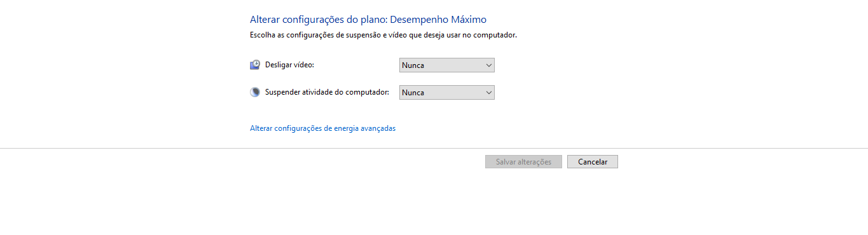Screen dimensions: 868x235
Task: Click the monitor icon beside Desligar vídeo
Action: [255, 65]
